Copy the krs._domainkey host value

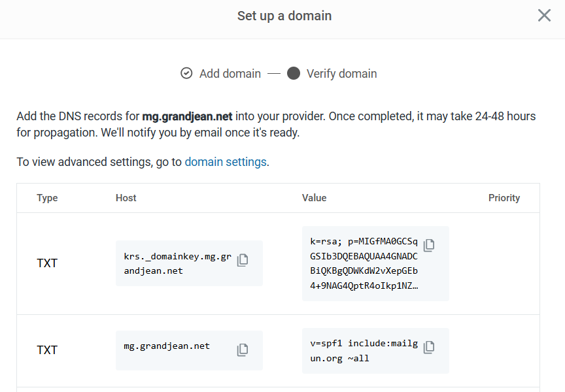pos(243,259)
